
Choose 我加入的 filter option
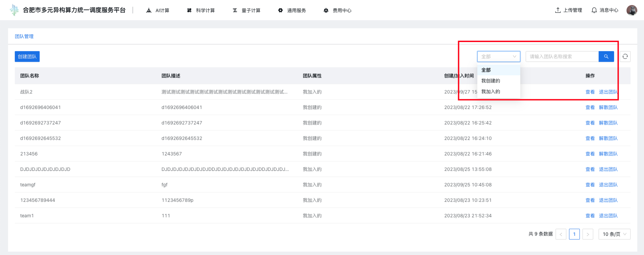[491, 92]
